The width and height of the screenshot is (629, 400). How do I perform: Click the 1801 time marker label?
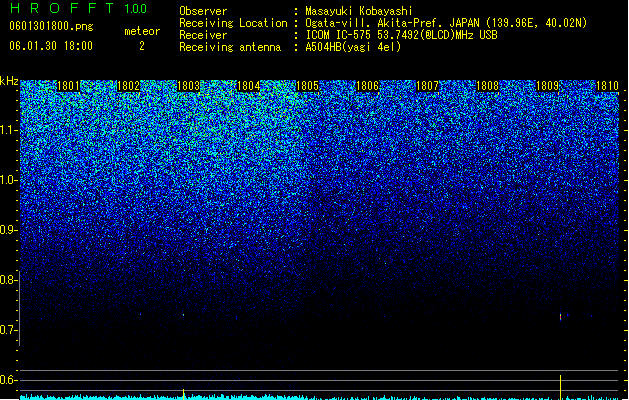coord(68,86)
